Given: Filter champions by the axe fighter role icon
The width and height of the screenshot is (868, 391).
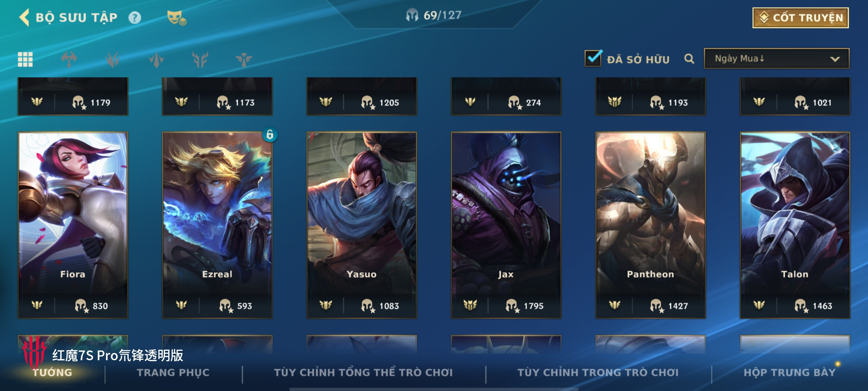Looking at the screenshot, I should click(x=69, y=59).
